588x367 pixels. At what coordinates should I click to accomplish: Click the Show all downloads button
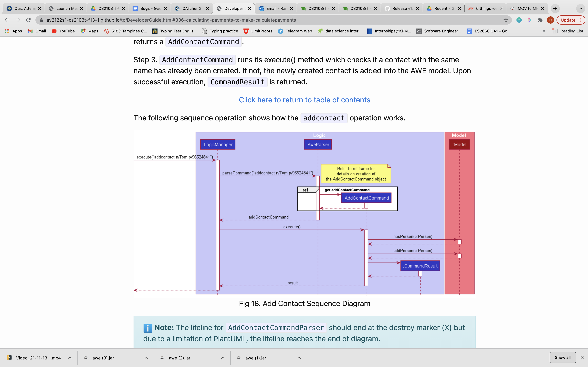coord(562,357)
